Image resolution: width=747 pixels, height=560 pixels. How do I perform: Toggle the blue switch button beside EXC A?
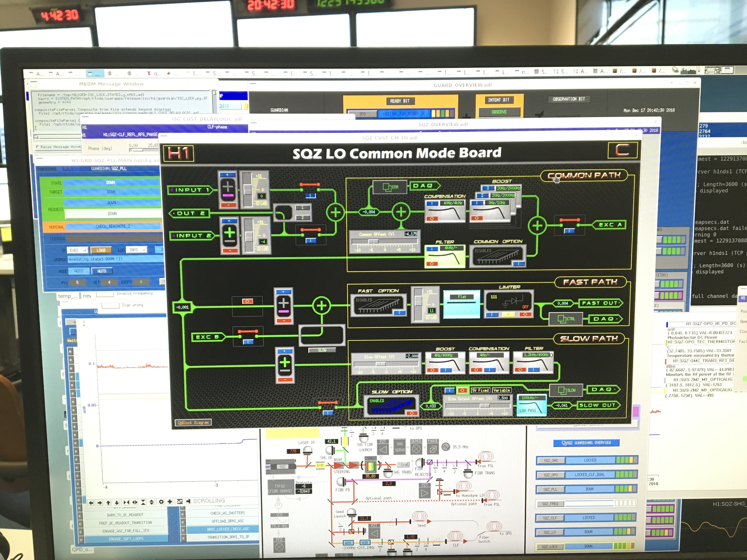coord(569,231)
